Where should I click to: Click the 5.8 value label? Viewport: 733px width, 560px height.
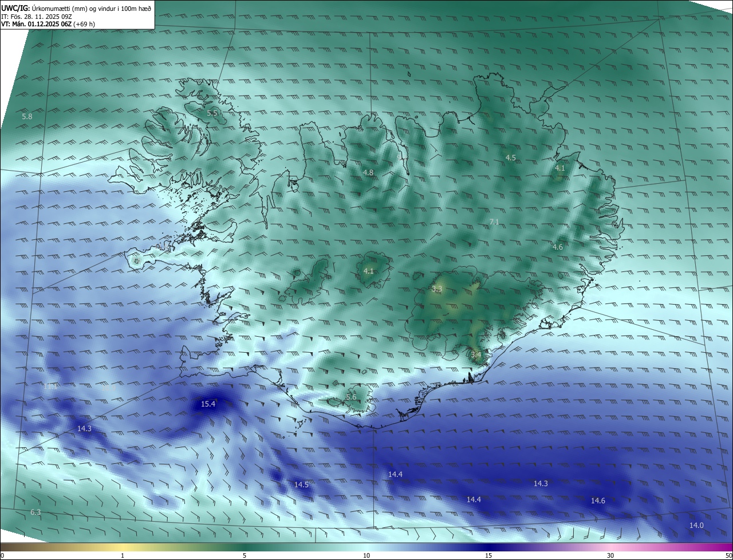pos(27,117)
